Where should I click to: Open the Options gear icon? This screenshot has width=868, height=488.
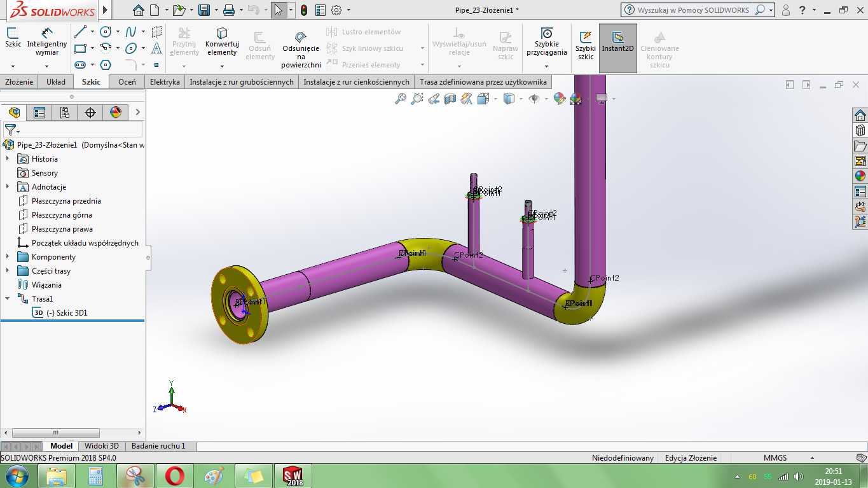336,10
